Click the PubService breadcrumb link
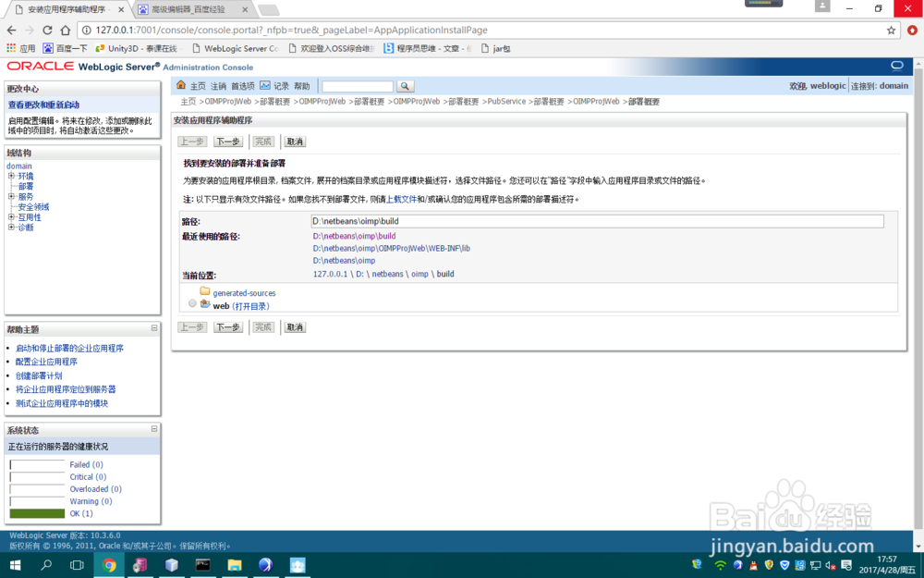This screenshot has width=924, height=578. [506, 102]
